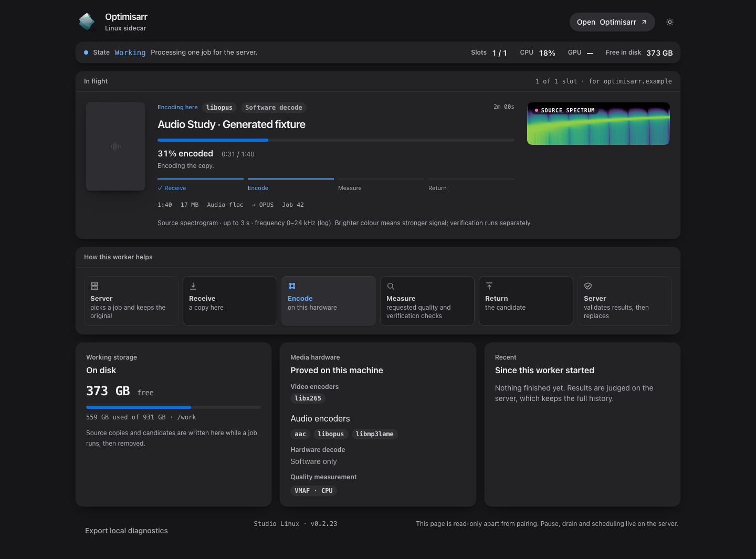Click the checkmark beside the Receive stage

click(x=160, y=188)
